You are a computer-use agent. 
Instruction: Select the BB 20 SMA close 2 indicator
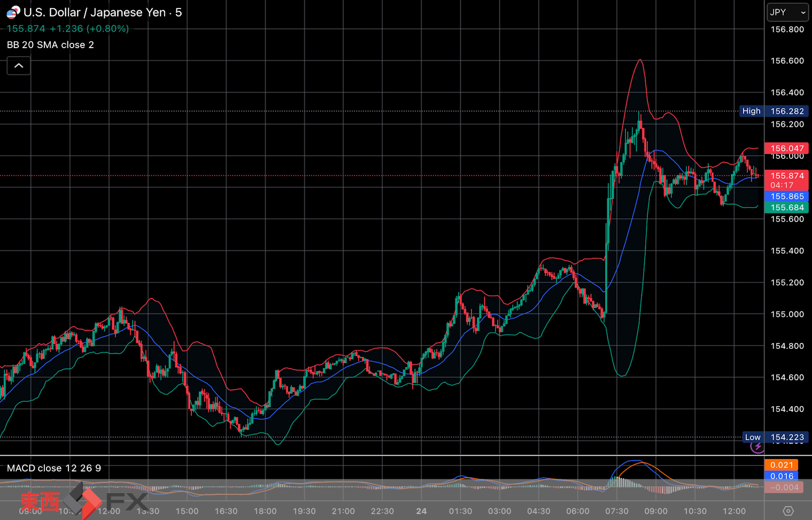coord(50,45)
